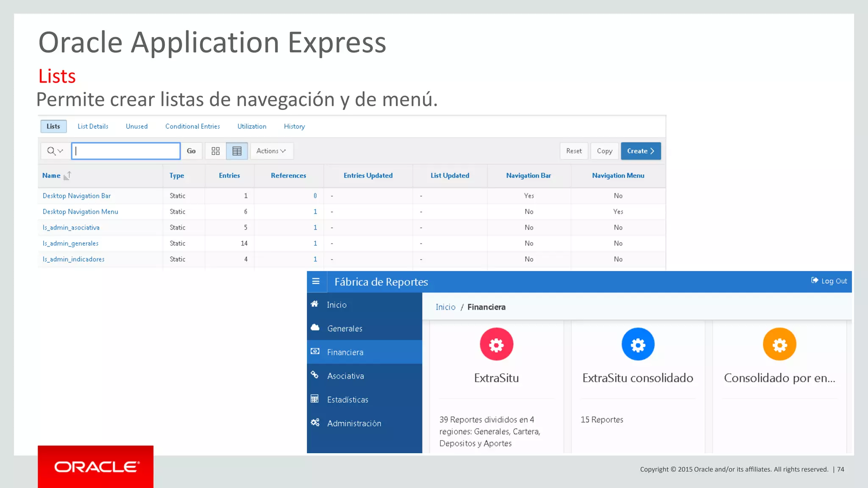Screen dimensions: 868x488
Task: Open the Lists tab
Action: pyautogui.click(x=53, y=126)
